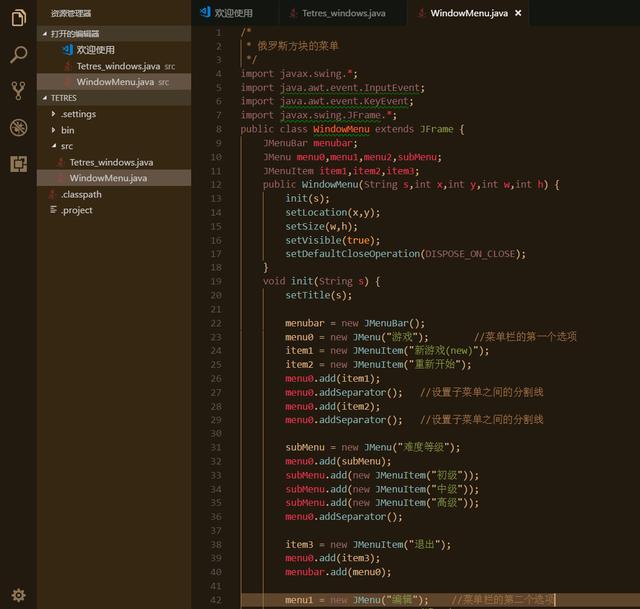The width and height of the screenshot is (640, 609).
Task: Open the .project file
Action: [77, 210]
